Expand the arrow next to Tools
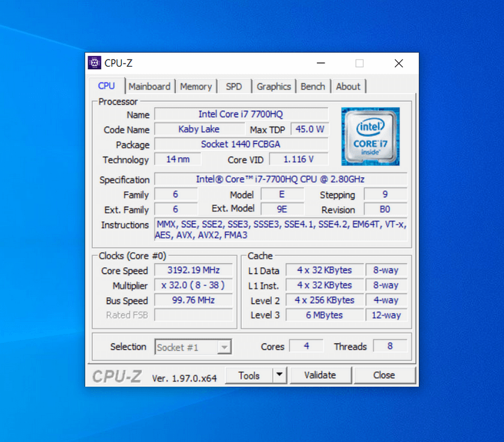The image size is (504, 442). [x=279, y=375]
